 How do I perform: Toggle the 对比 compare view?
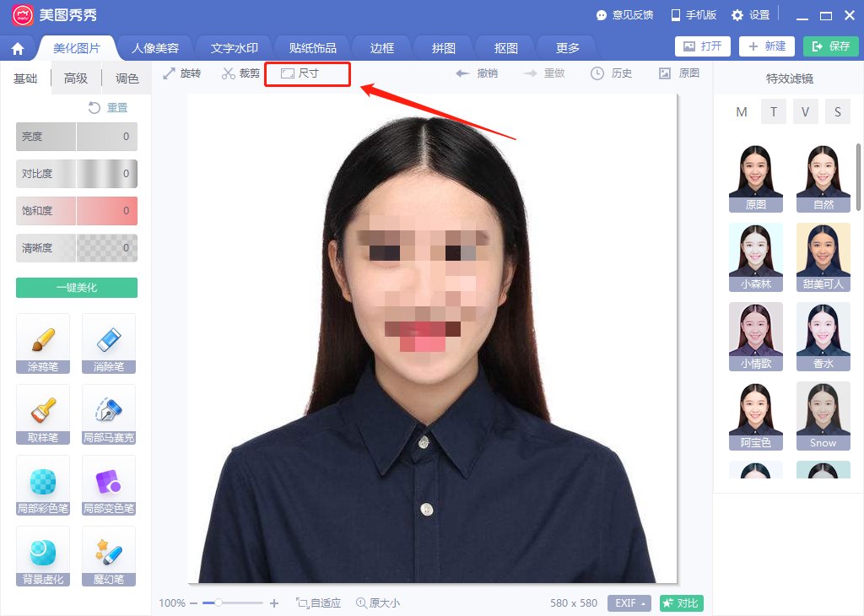point(680,602)
